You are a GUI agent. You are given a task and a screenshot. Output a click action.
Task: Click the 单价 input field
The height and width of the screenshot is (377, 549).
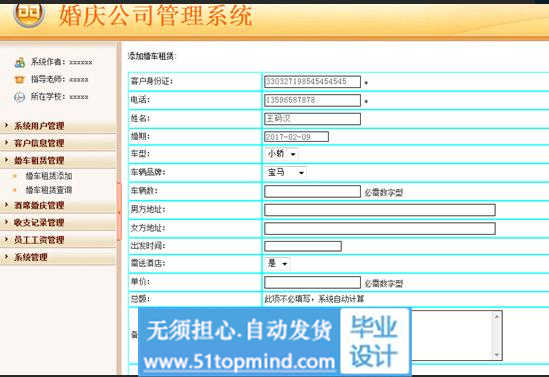click(312, 282)
